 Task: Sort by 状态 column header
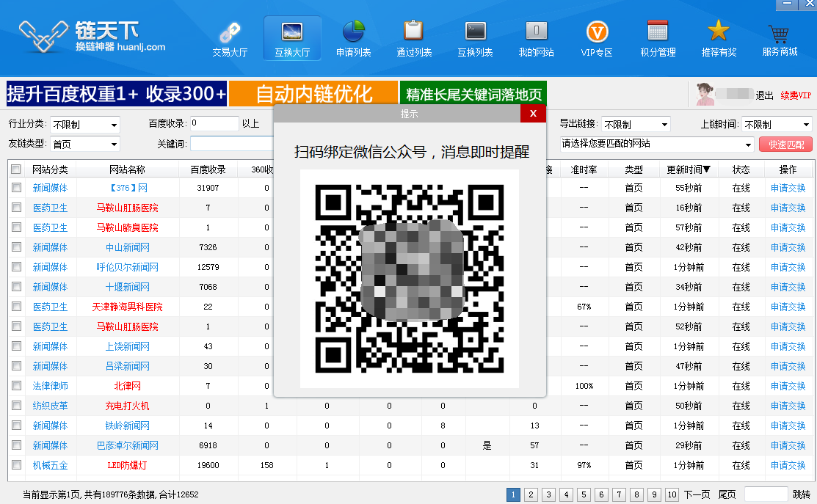pos(741,169)
